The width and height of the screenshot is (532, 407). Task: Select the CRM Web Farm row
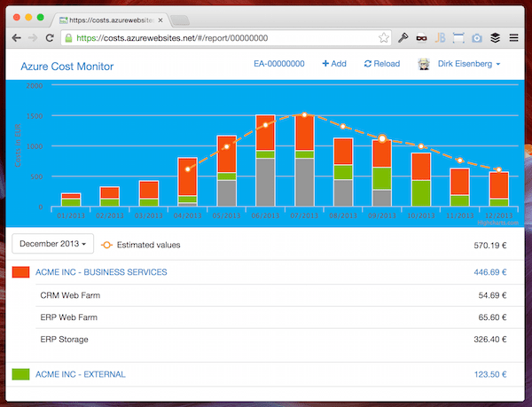click(x=279, y=295)
